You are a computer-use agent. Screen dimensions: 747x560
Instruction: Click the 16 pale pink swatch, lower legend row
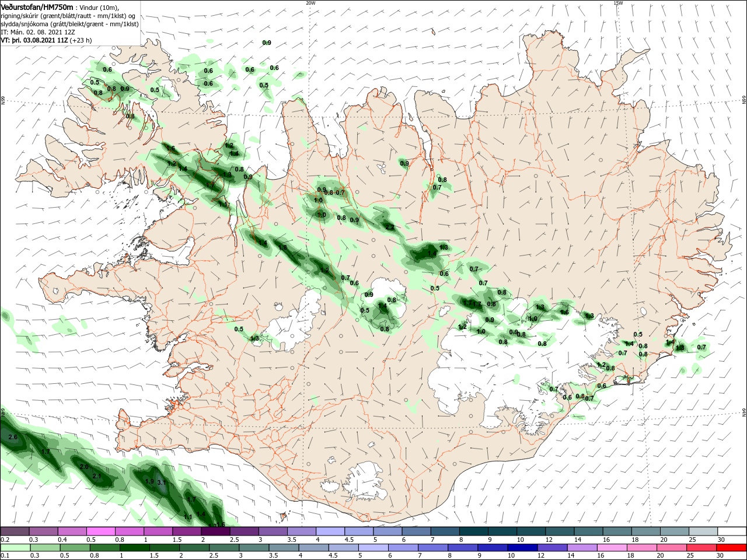pos(612,548)
